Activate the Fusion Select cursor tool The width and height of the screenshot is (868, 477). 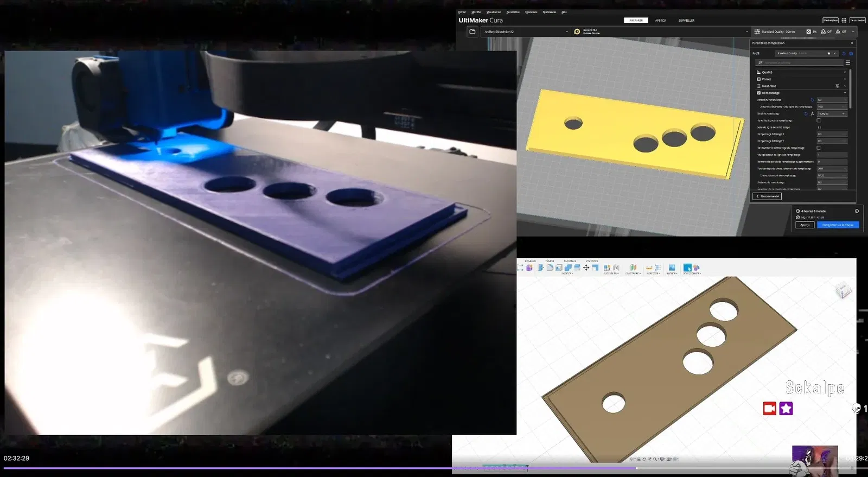pos(687,268)
